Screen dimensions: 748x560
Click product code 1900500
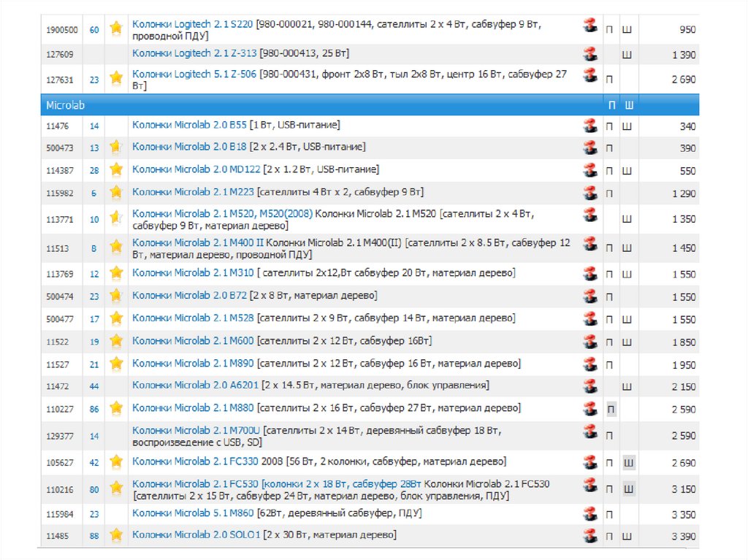pos(61,30)
